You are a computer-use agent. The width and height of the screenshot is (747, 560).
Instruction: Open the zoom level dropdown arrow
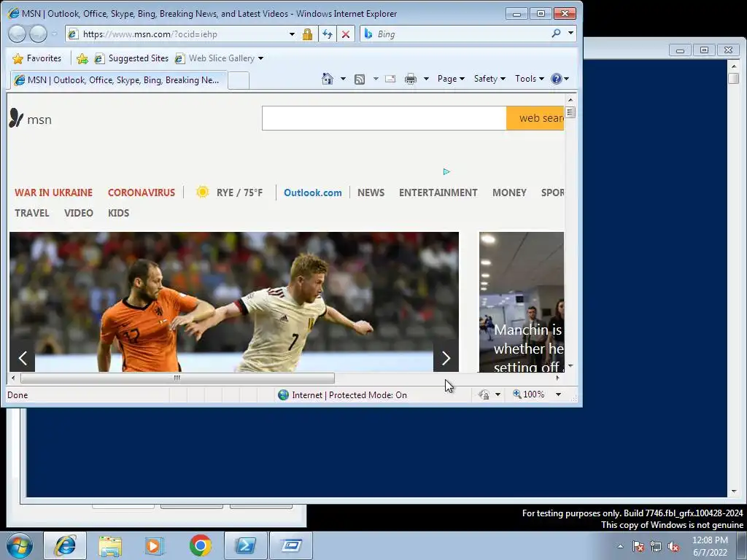[x=558, y=394]
